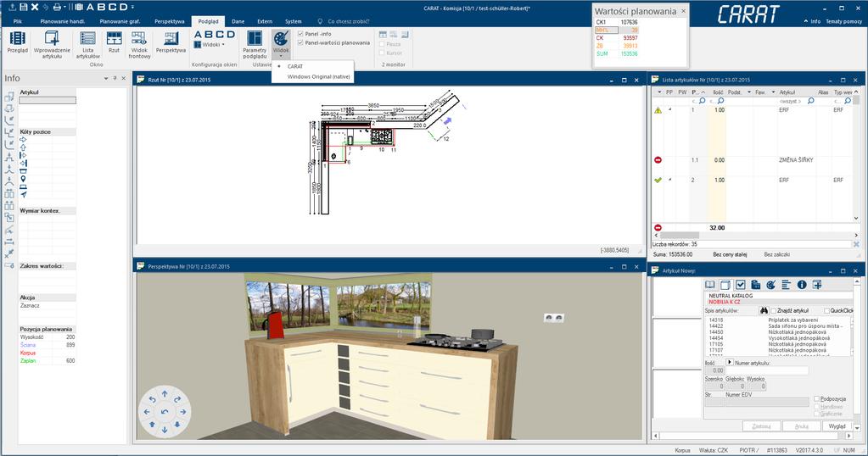
Task: Switch to Planowanie graf. tab
Action: (x=120, y=21)
